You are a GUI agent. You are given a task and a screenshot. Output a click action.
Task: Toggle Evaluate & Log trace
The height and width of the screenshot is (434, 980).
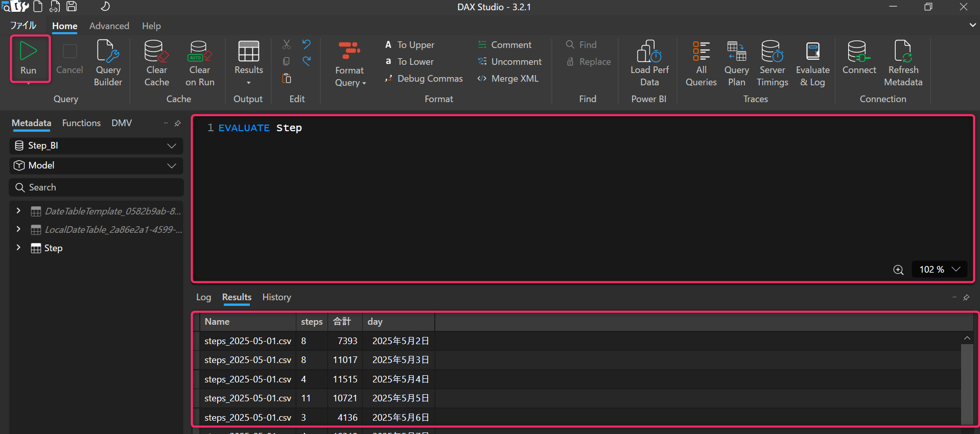pyautogui.click(x=812, y=63)
